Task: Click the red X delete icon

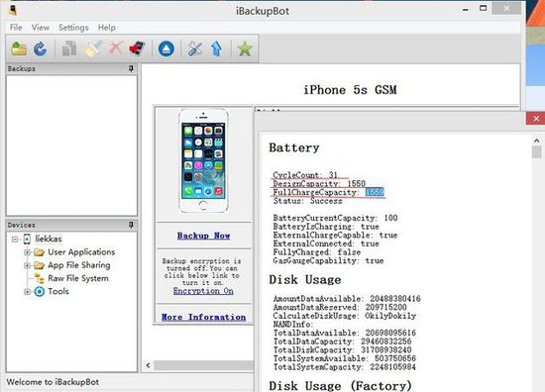Action: coord(116,48)
